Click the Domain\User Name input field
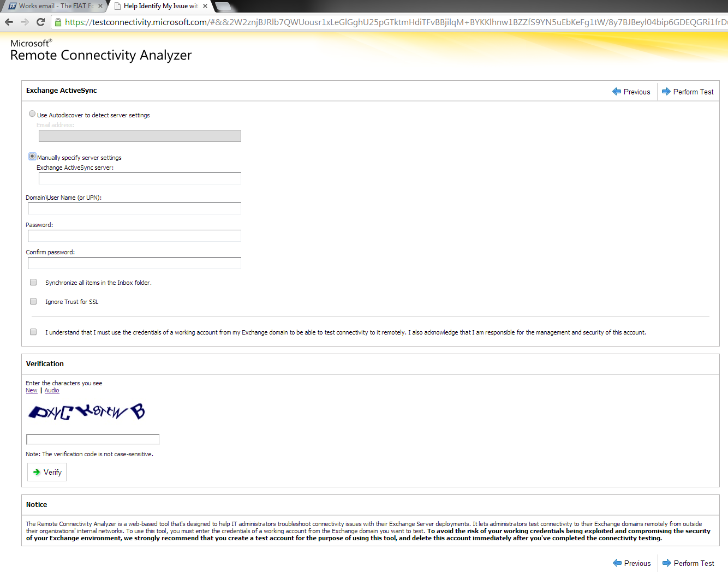This screenshot has height=579, width=728. pyautogui.click(x=134, y=208)
